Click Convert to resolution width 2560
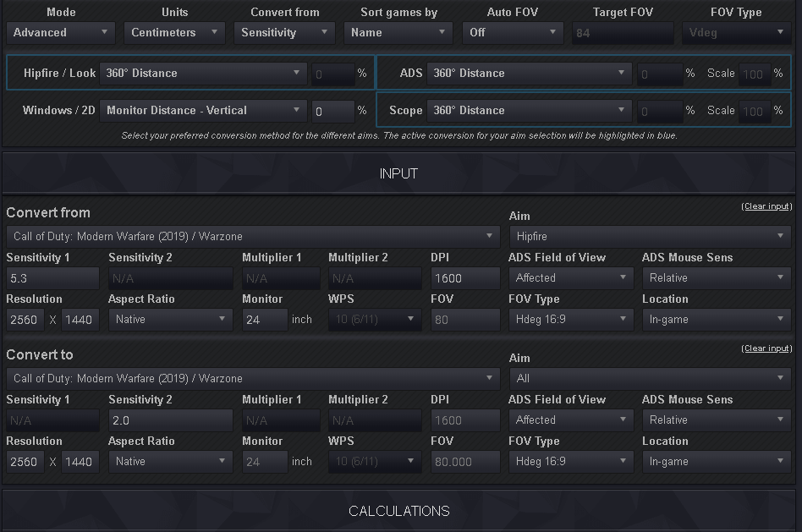The image size is (802, 532). pyautogui.click(x=25, y=462)
